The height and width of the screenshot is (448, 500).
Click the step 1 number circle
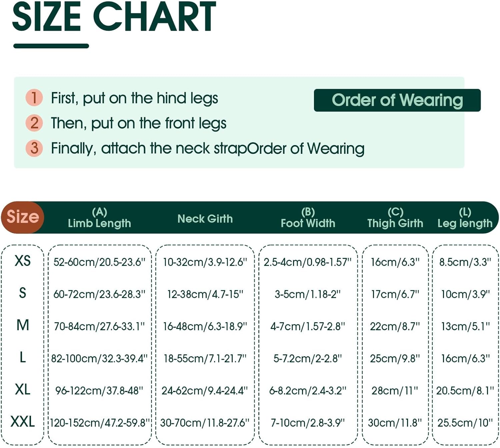[34, 98]
